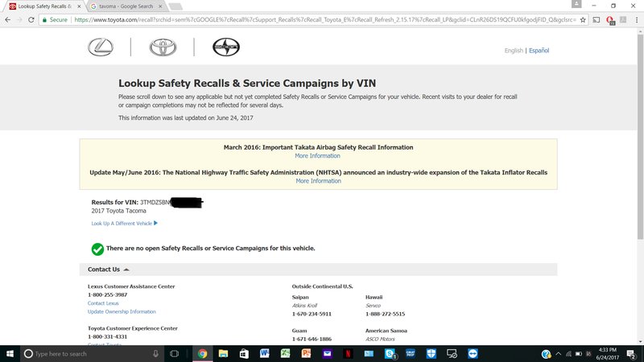Image resolution: width=644 pixels, height=362 pixels.
Task: Click the Saipan phone number 1-670-234-5911
Action: coord(312,314)
